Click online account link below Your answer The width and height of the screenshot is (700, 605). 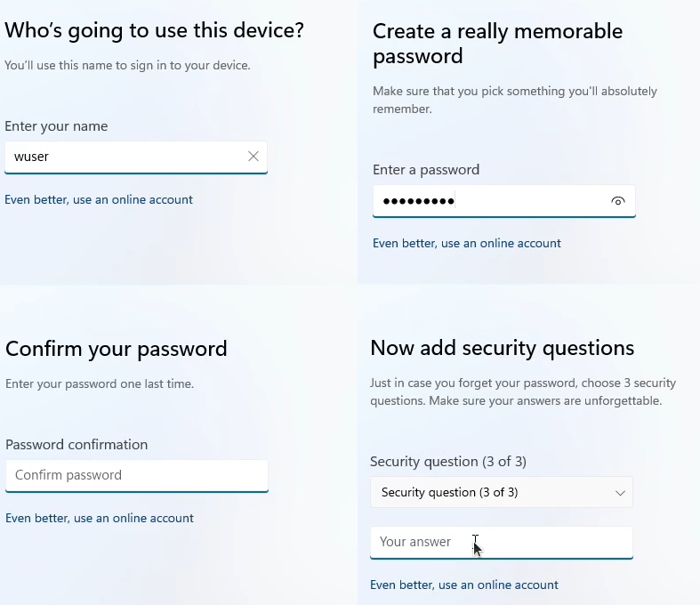(464, 585)
